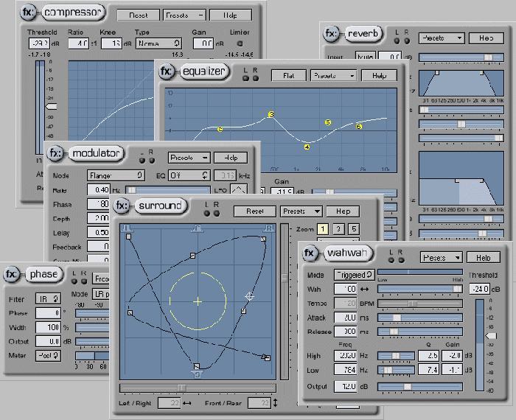Viewport: 516px width, 420px height.
Task: Click the surround horizontal slider under grid
Action: pos(198,388)
